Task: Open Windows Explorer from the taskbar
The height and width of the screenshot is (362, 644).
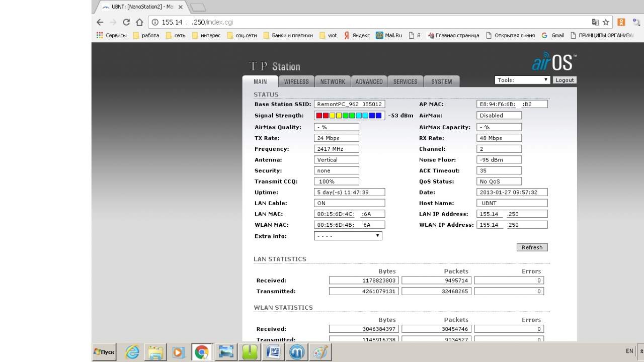Action: [156, 352]
